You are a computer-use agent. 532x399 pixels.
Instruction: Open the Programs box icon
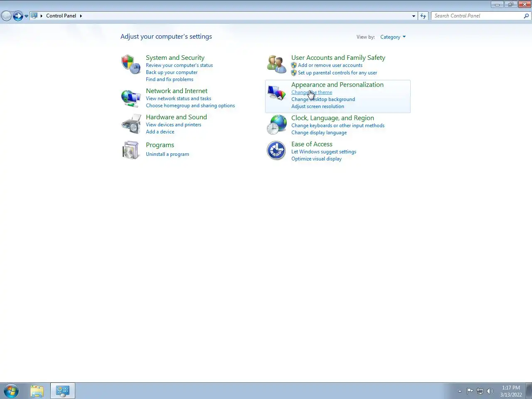(x=131, y=150)
